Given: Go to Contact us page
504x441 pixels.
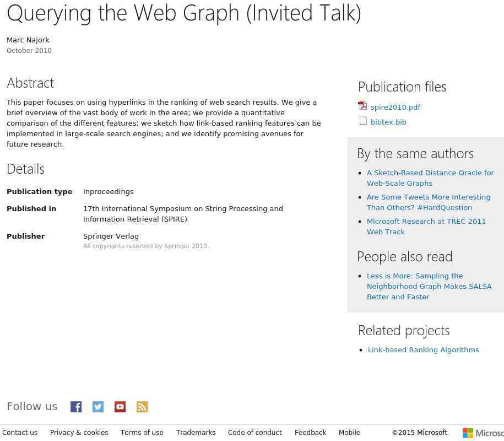Looking at the screenshot, I should pyautogui.click(x=20, y=433).
